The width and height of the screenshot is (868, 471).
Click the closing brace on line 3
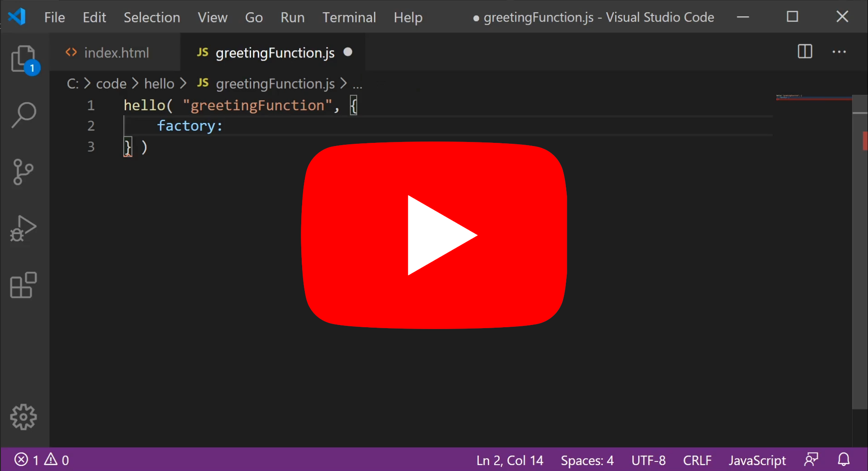click(128, 147)
